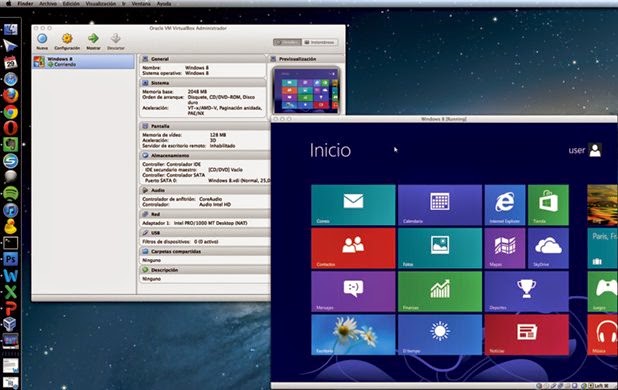Launch the Internet Explorer tile
Image resolution: width=618 pixels, height=390 pixels.
(x=505, y=205)
